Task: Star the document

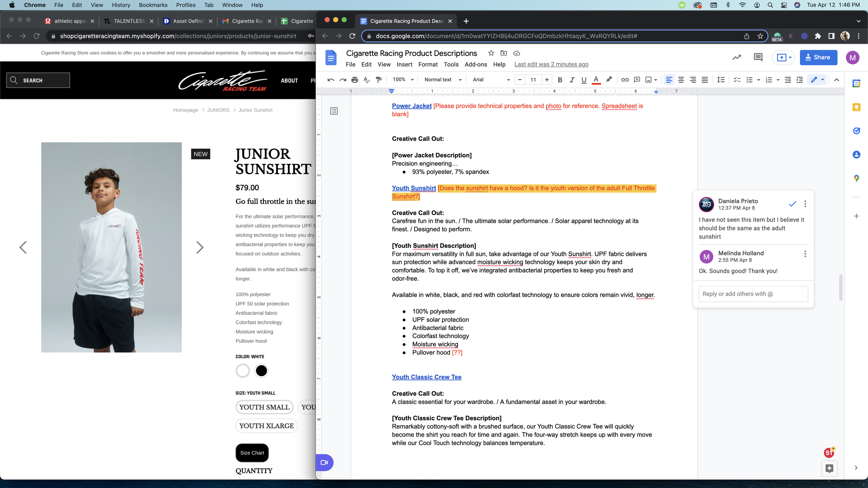Action: click(491, 53)
